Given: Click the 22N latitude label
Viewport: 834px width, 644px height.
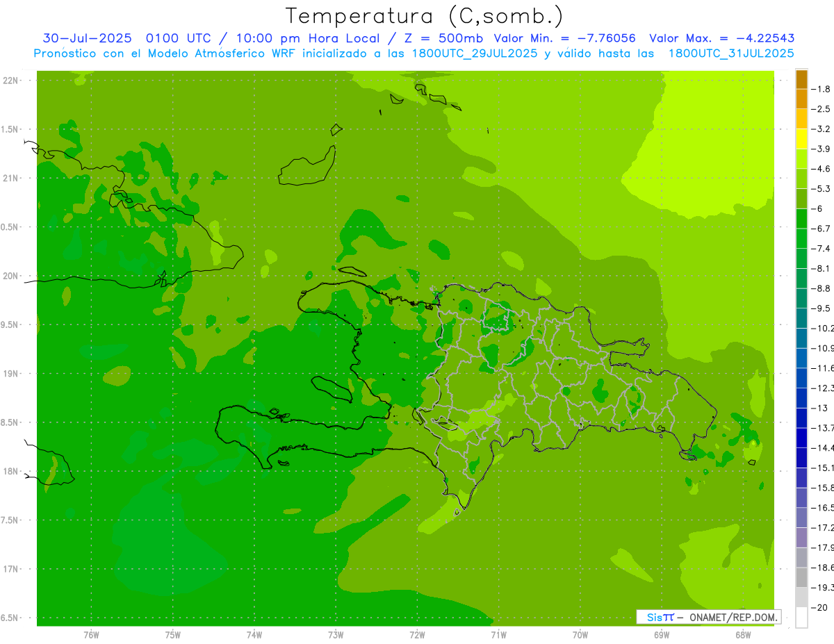Looking at the screenshot, I should (11, 80).
